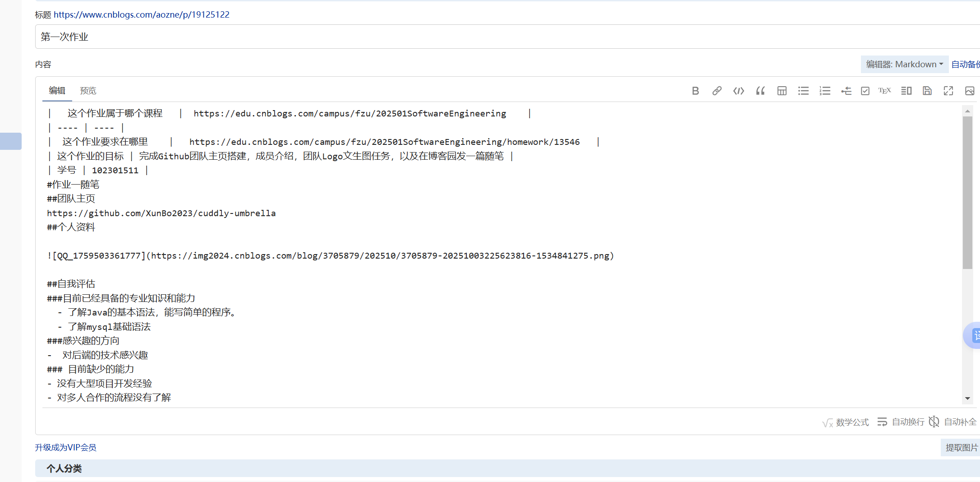Open the 编辑器: Markdown dropdown
Screen dimensions: 980x482
coord(904,65)
